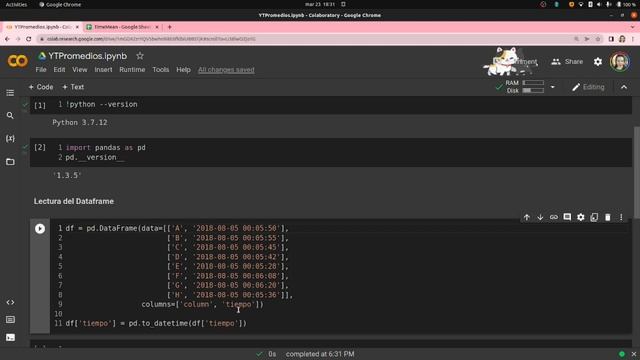Viewport: 640px width, 360px height.
Task: Add a new Text cell
Action: coord(73,87)
